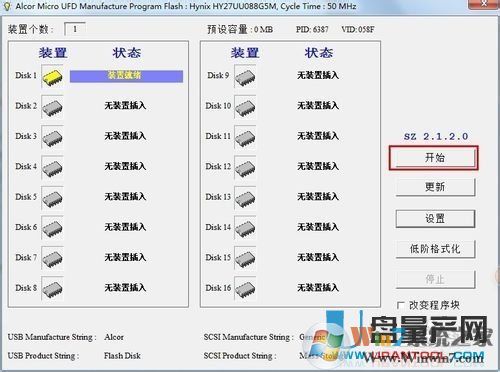This screenshot has width=500, height=372.
Task: Open 设置 settings button
Action: (435, 218)
